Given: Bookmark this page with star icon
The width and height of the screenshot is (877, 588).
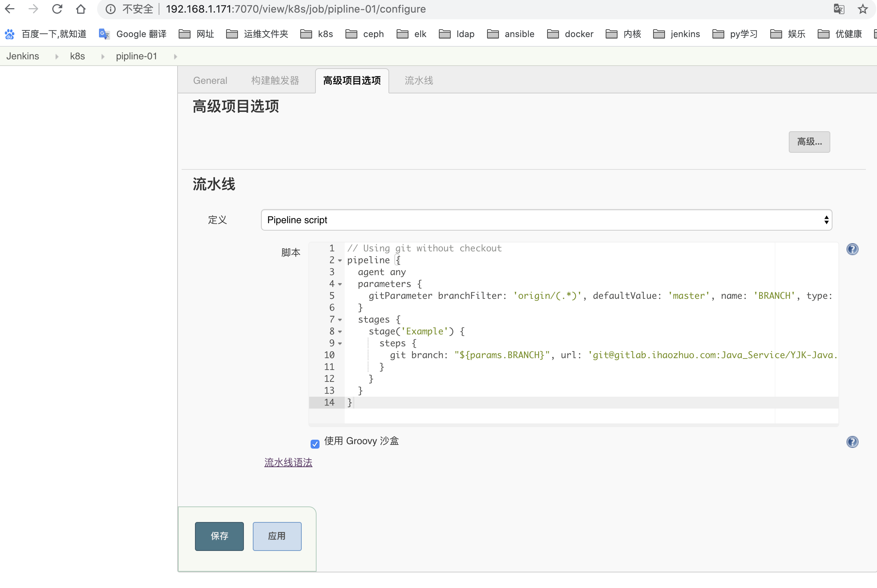Looking at the screenshot, I should [863, 9].
